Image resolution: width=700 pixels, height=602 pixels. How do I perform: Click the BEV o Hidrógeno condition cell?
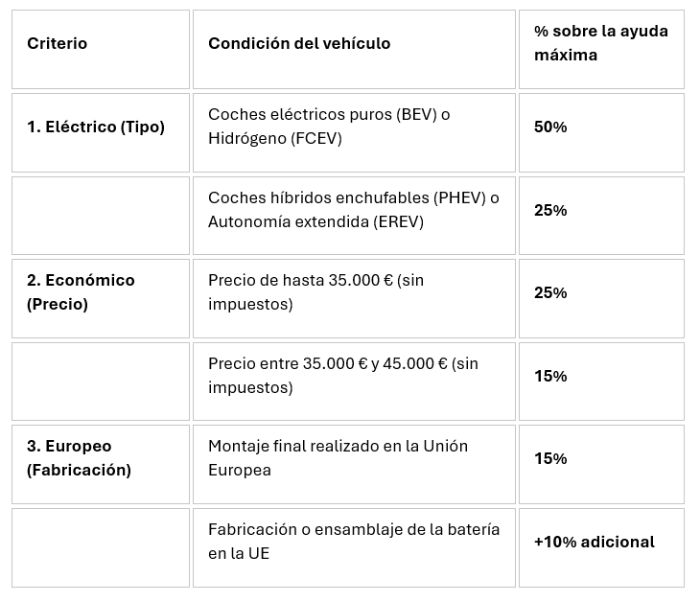tap(354, 132)
